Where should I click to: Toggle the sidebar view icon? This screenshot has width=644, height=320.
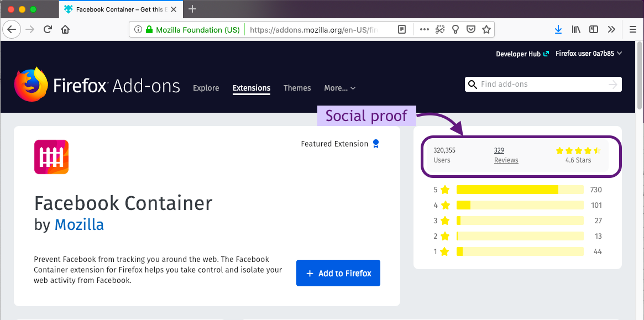[594, 29]
